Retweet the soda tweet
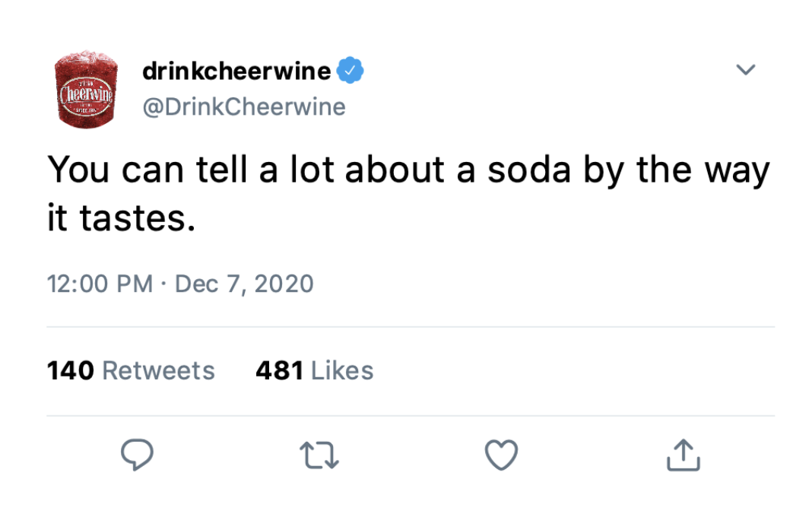 (x=319, y=455)
